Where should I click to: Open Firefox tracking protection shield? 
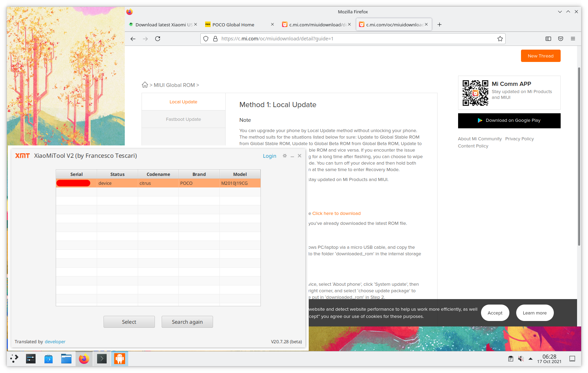click(x=206, y=39)
